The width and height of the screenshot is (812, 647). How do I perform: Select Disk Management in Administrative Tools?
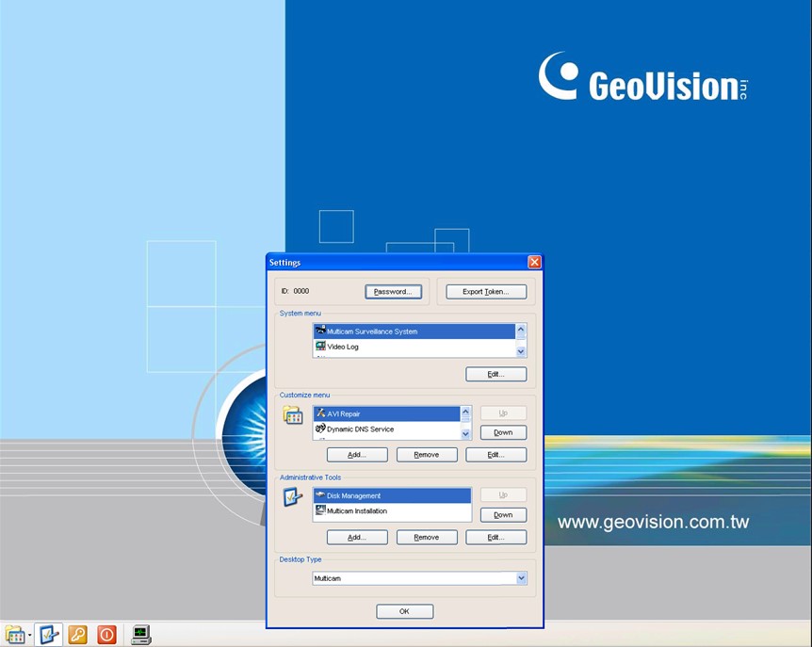pyautogui.click(x=392, y=495)
